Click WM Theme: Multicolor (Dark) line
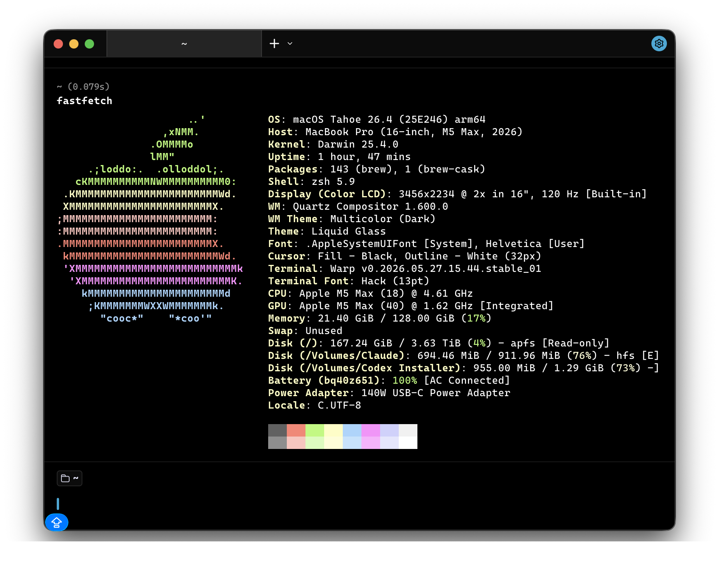Viewport: 719px width, 588px height. point(352,219)
